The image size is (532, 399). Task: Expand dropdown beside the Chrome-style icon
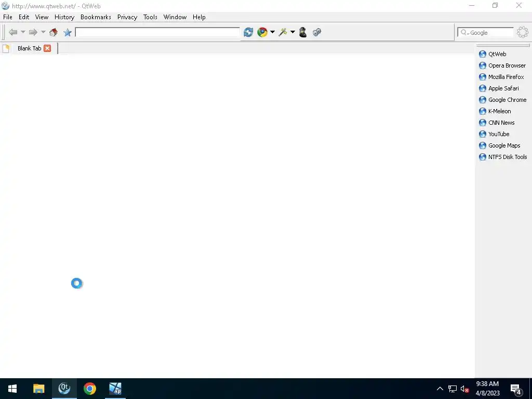(272, 32)
